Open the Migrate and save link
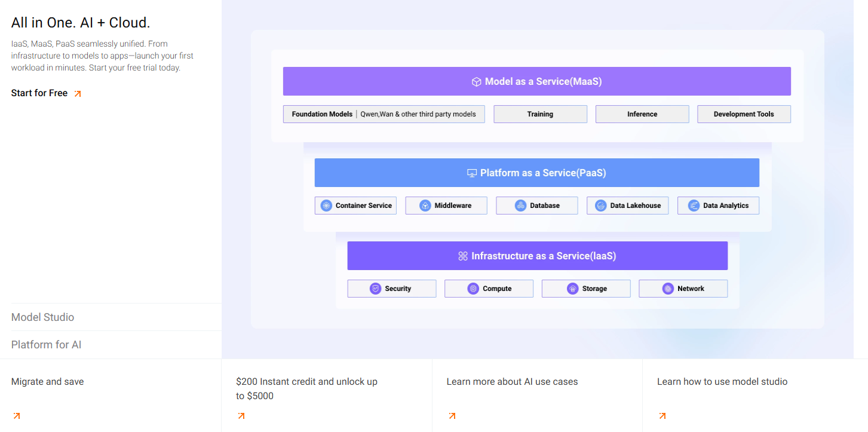This screenshot has height=432, width=868. pos(48,382)
